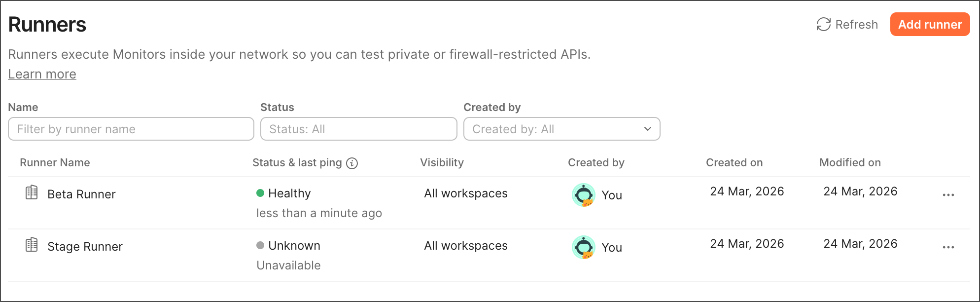Click the Created on column header
This screenshot has width=980, height=302.
click(734, 163)
